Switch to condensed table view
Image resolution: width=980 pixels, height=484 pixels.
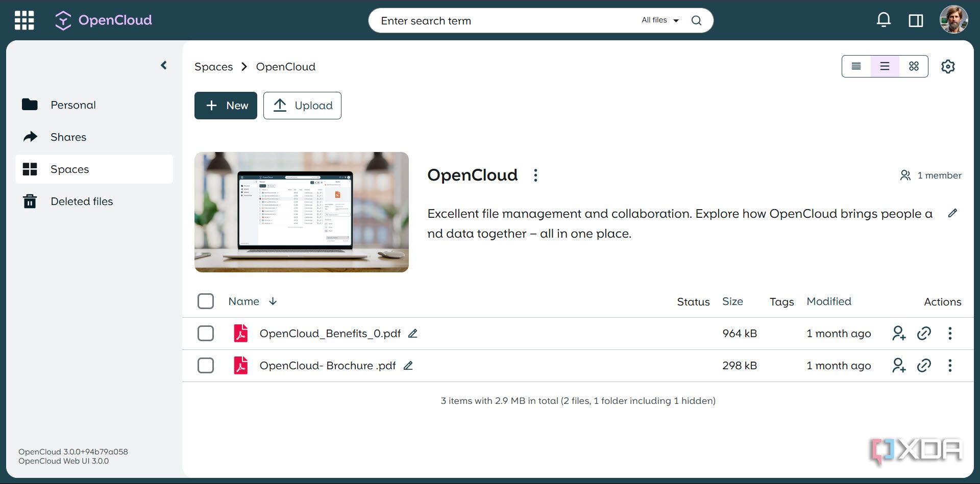tap(856, 66)
